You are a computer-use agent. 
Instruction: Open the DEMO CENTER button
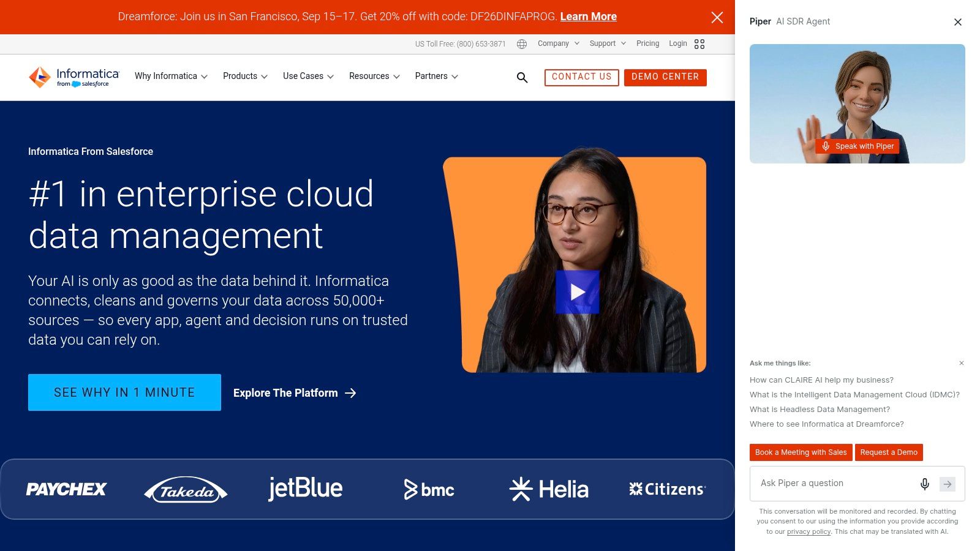665,77
